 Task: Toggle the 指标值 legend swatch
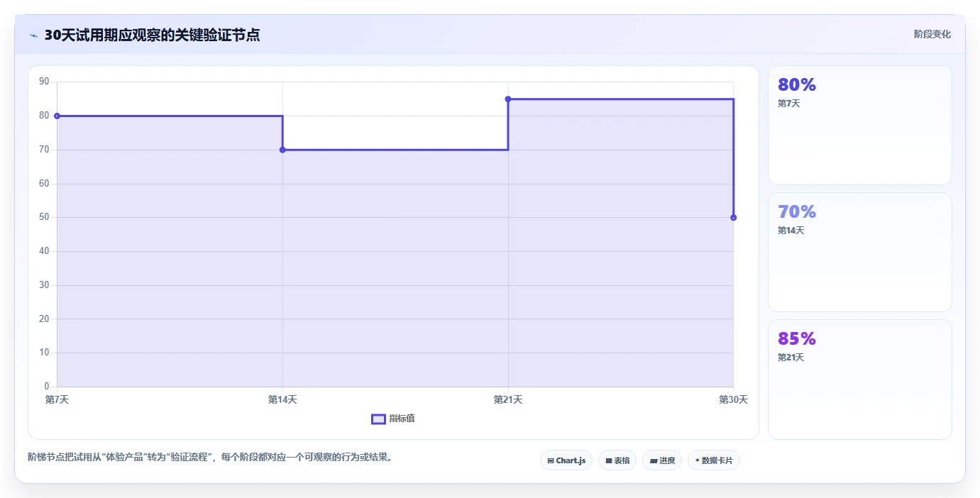click(x=378, y=419)
